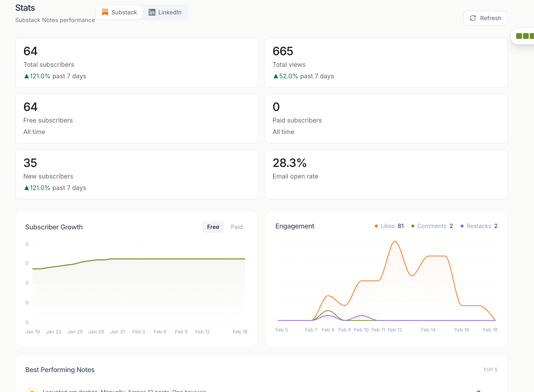Click the Substack bookmark logo icon
The image size is (534, 392).
105,12
